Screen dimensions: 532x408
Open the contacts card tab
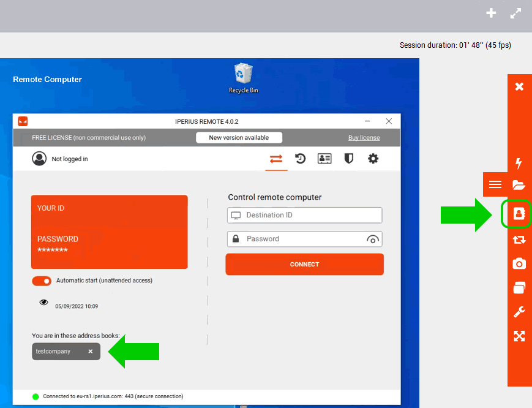[324, 159]
